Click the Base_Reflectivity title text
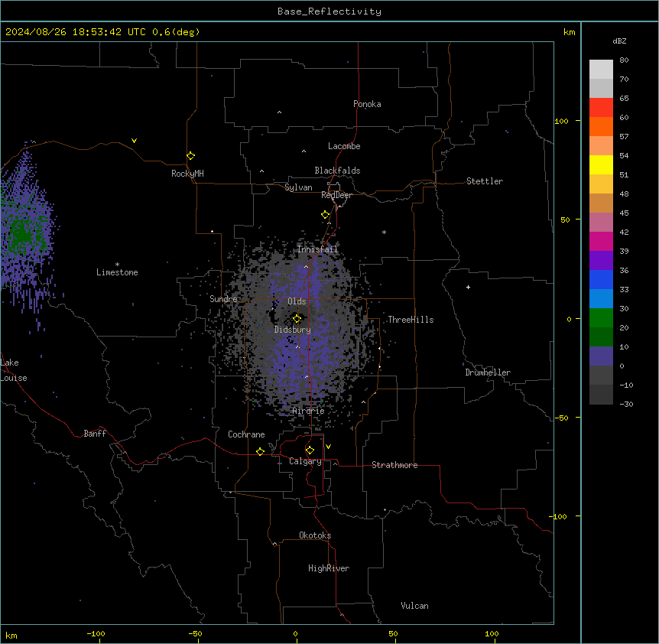Screen dimensions: 659x644 pos(329,11)
